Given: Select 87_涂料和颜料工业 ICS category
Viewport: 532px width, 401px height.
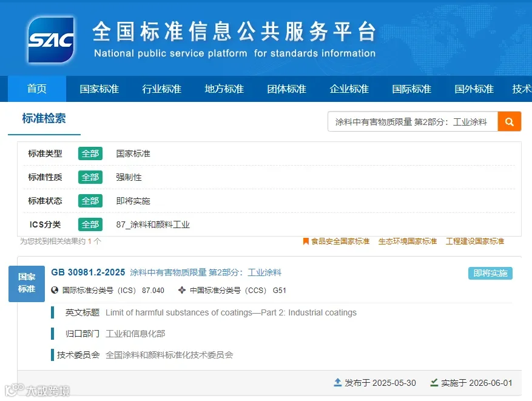Looking at the screenshot, I should click(x=153, y=224).
